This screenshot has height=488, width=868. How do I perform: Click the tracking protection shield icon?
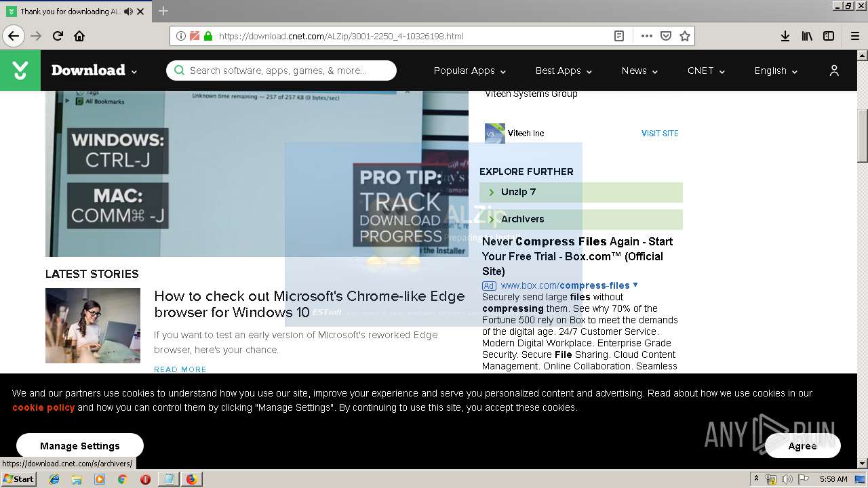coord(195,36)
